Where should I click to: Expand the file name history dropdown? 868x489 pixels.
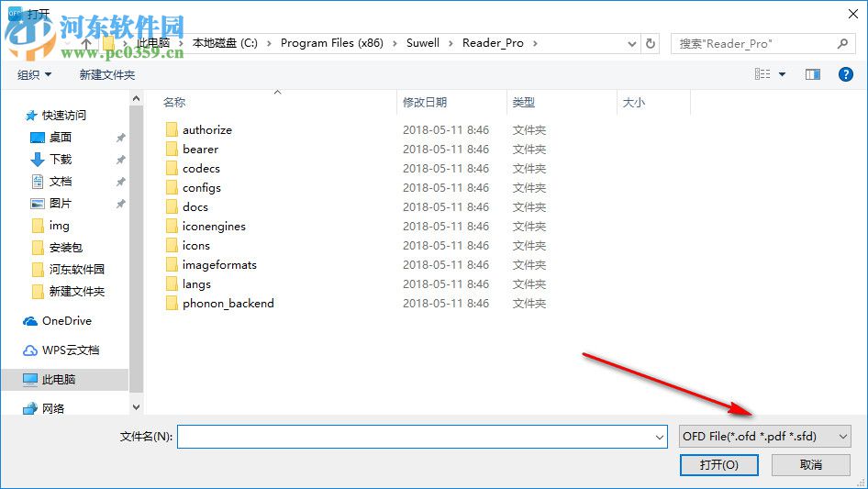pyautogui.click(x=660, y=437)
